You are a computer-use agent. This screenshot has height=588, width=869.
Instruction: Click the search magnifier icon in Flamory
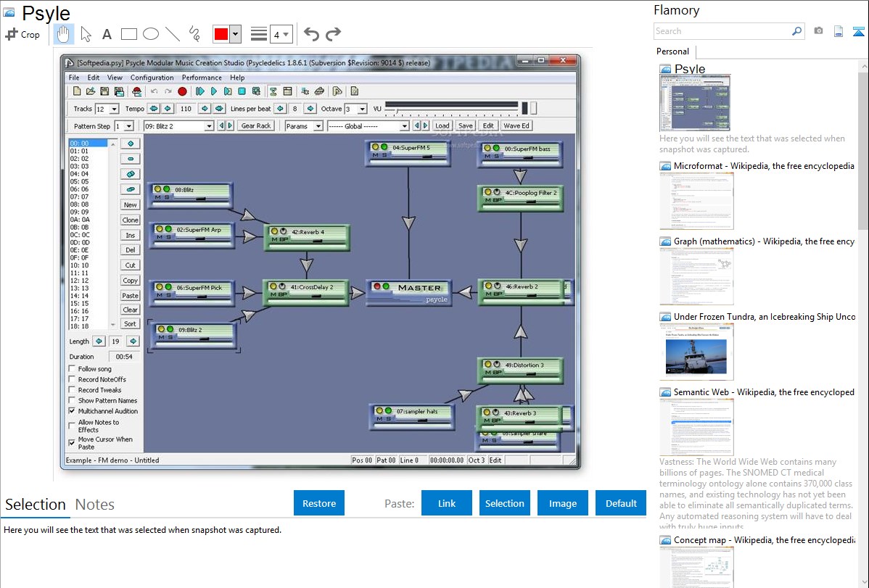pyautogui.click(x=796, y=31)
